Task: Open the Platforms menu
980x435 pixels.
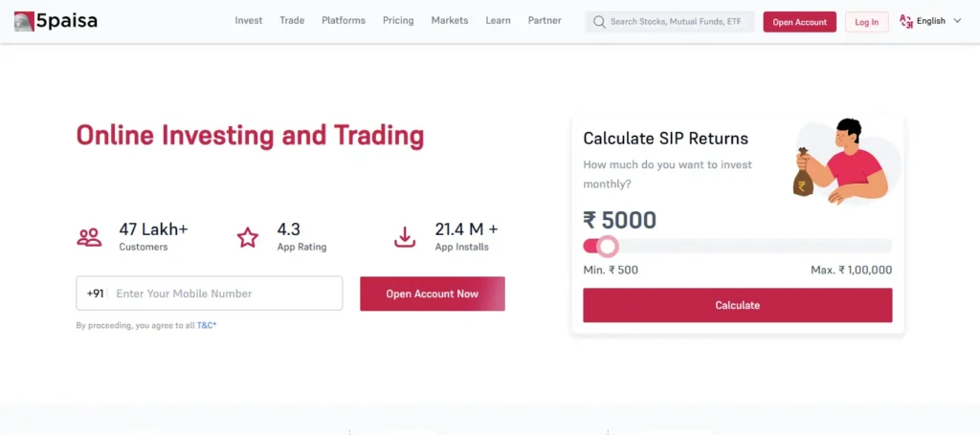Action: tap(344, 21)
